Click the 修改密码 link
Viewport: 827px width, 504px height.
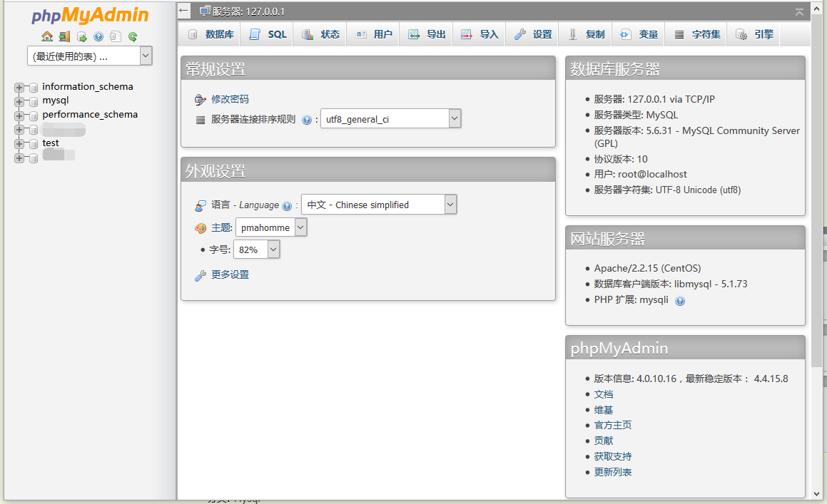point(230,99)
